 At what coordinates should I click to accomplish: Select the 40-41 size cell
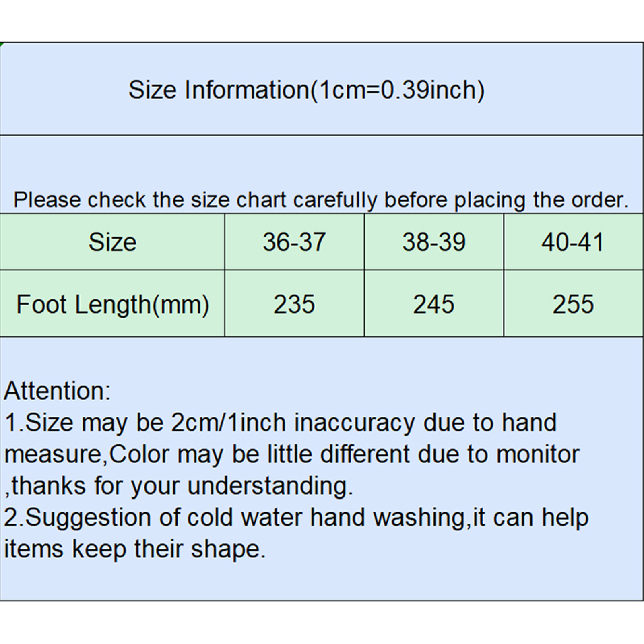(573, 242)
